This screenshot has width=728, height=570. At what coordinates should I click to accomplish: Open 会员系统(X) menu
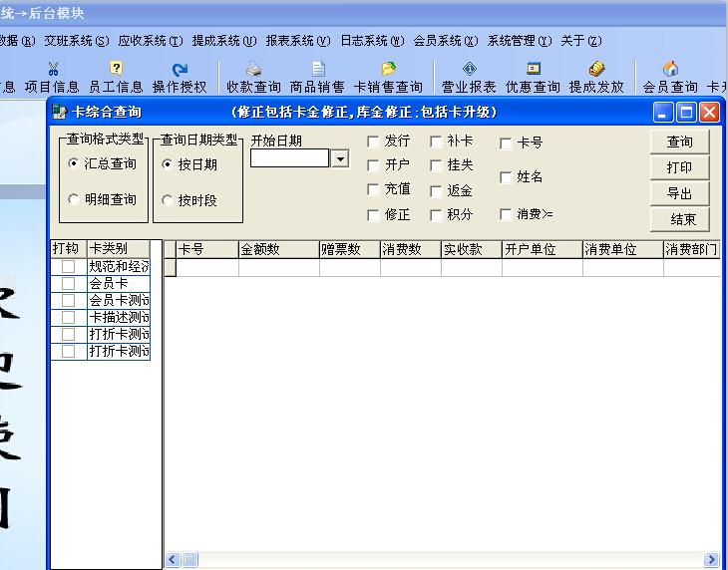(446, 41)
